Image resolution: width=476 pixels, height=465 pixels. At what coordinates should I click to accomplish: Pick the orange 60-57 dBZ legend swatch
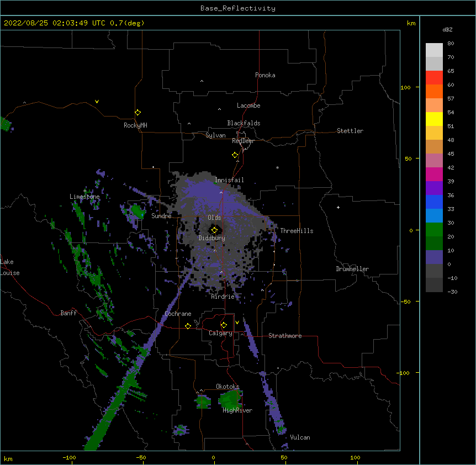click(x=434, y=91)
